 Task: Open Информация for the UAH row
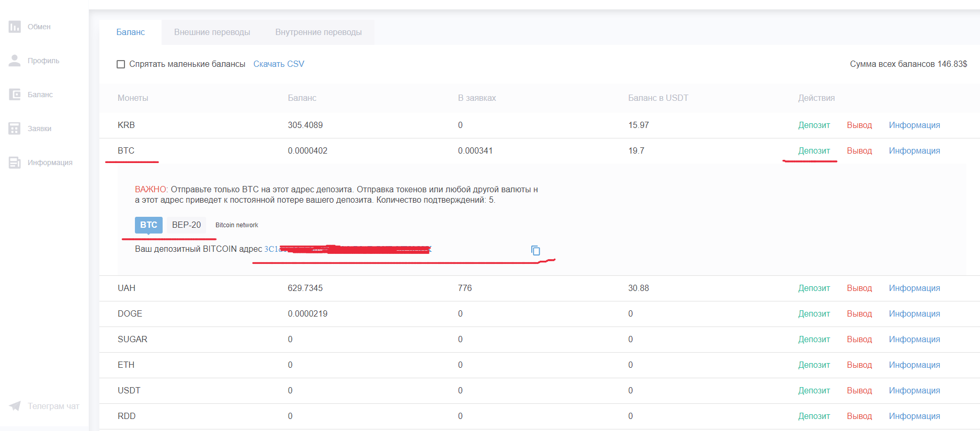pos(914,288)
